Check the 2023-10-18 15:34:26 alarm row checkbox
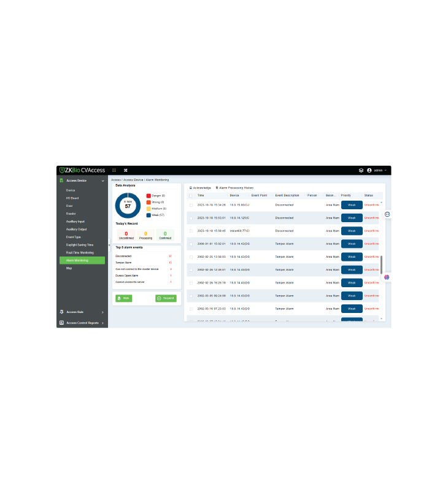The image size is (448, 494). [x=191, y=205]
